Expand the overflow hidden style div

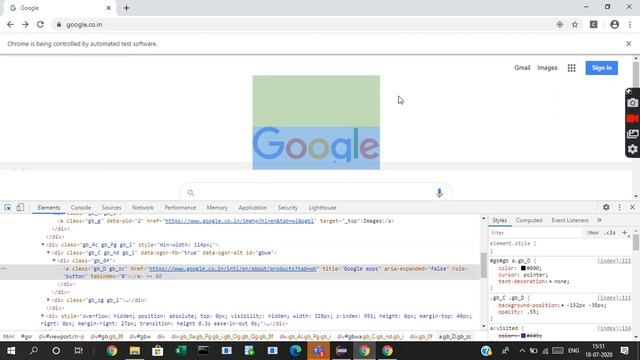click(43, 316)
